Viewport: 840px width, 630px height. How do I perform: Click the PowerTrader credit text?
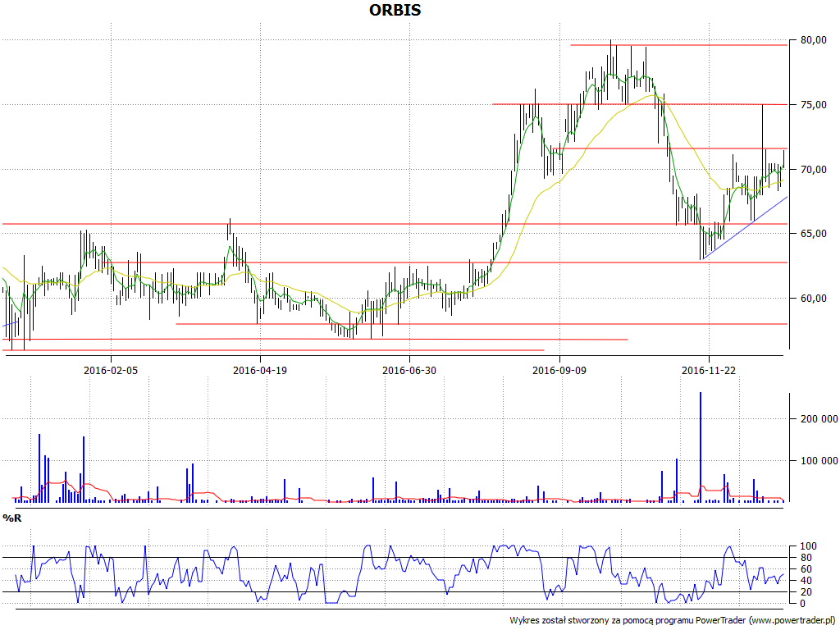click(674, 620)
